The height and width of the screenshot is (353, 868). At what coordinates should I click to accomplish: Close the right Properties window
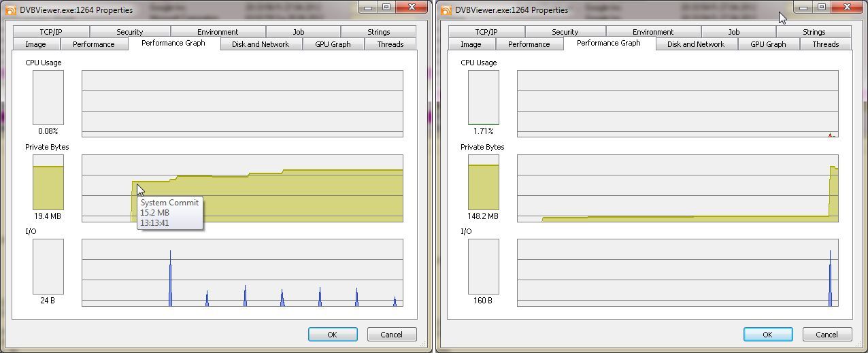[x=846, y=7]
